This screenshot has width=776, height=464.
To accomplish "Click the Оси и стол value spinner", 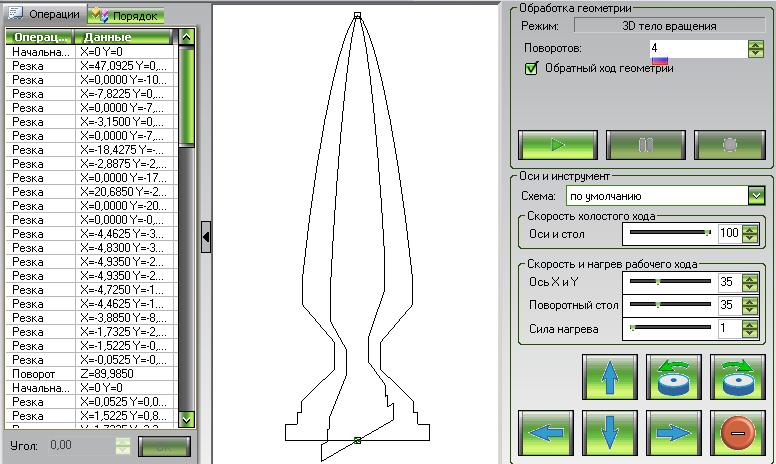I will point(750,233).
